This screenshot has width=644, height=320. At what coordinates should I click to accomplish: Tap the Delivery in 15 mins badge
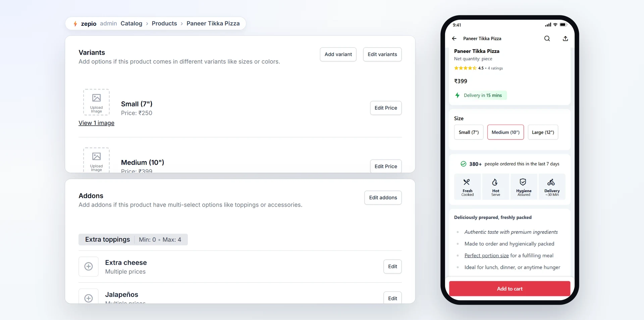[480, 95]
